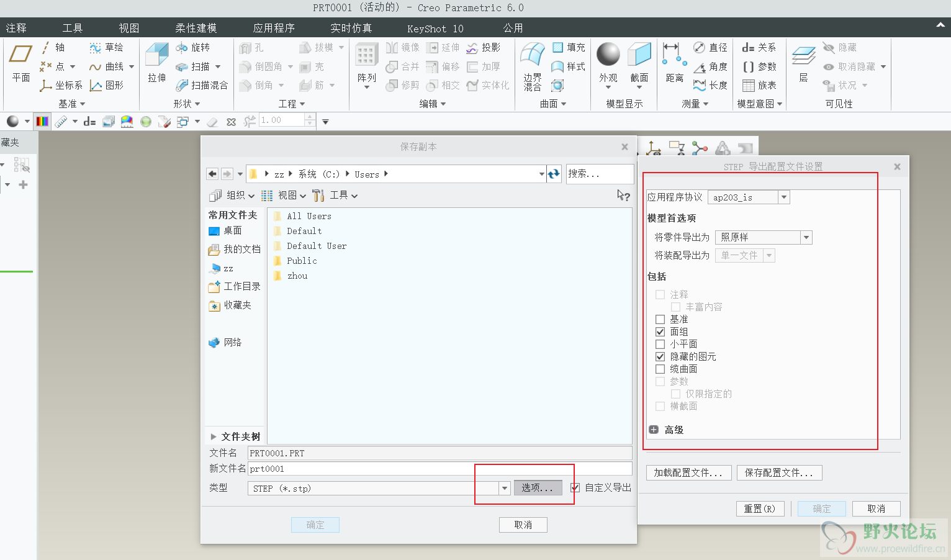Image resolution: width=951 pixels, height=560 pixels.
Task: Open the 外观 (Appearance) gallery
Action: click(x=608, y=66)
